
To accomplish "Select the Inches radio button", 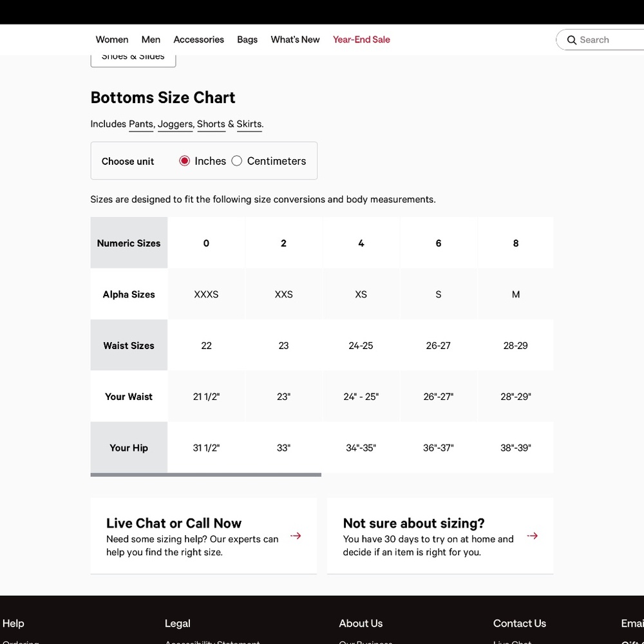I will (x=184, y=161).
